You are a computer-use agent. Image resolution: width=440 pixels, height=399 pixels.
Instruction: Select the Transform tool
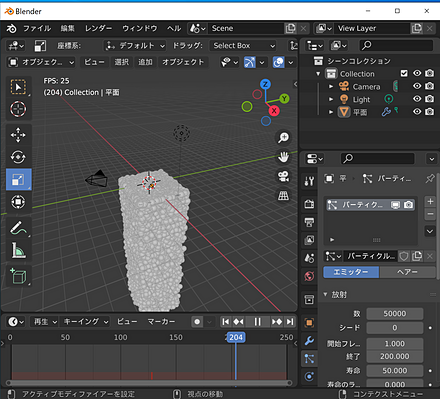coord(18,202)
